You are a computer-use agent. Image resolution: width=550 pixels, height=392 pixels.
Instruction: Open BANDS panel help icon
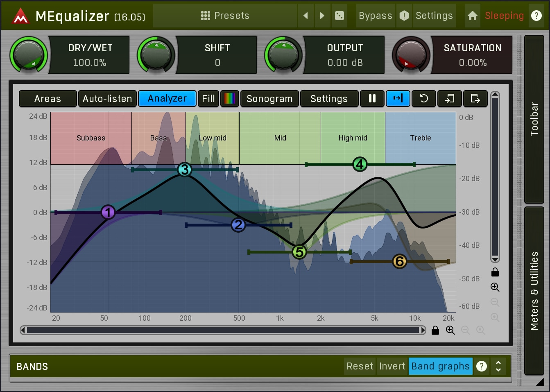482,366
